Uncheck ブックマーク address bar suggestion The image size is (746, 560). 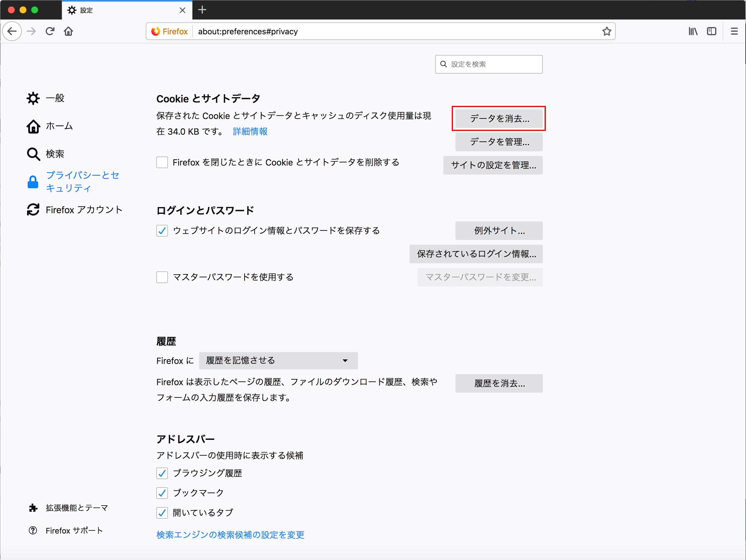(x=162, y=493)
